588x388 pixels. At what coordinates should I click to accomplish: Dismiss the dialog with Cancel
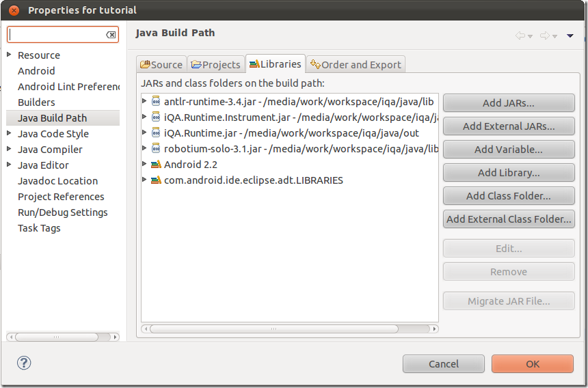[444, 363]
